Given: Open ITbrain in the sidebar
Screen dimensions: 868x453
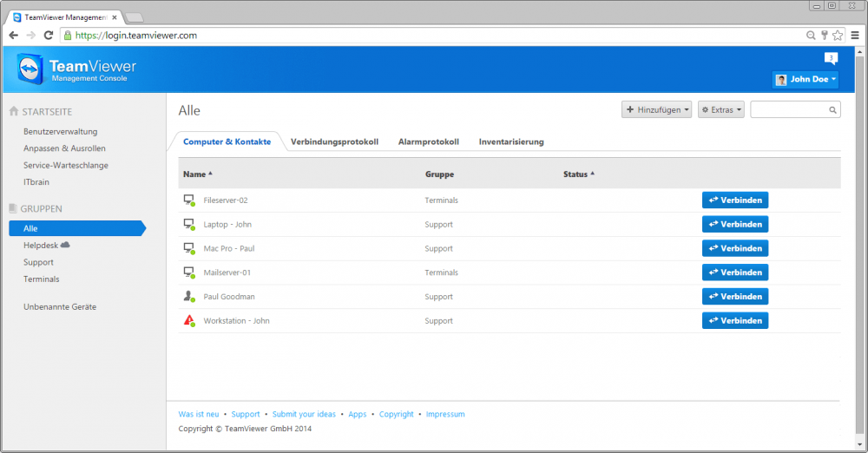Looking at the screenshot, I should coord(36,181).
